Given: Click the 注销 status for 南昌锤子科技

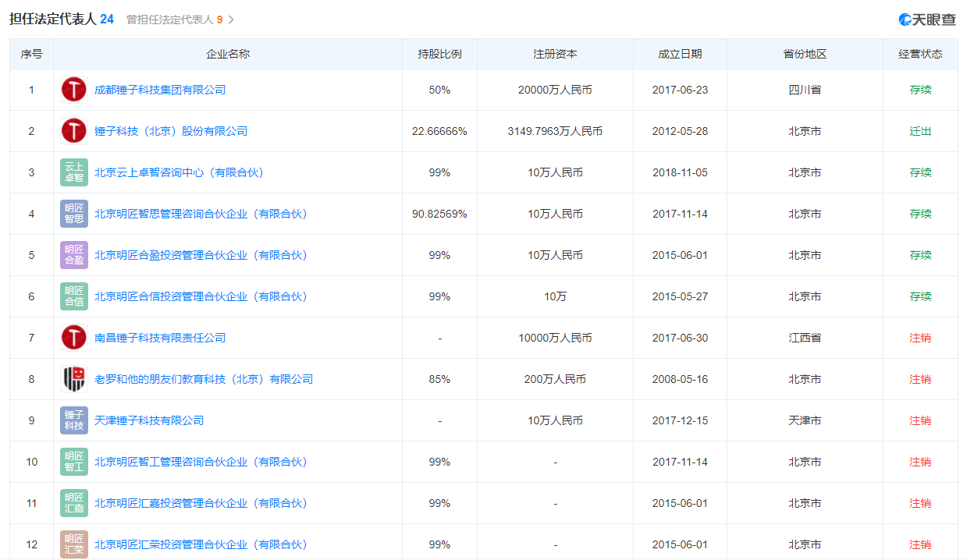Looking at the screenshot, I should (920, 338).
